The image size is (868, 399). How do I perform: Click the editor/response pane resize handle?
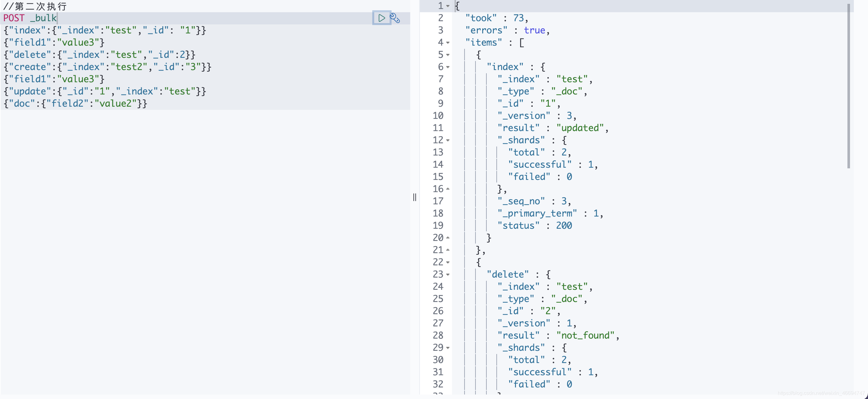(414, 197)
